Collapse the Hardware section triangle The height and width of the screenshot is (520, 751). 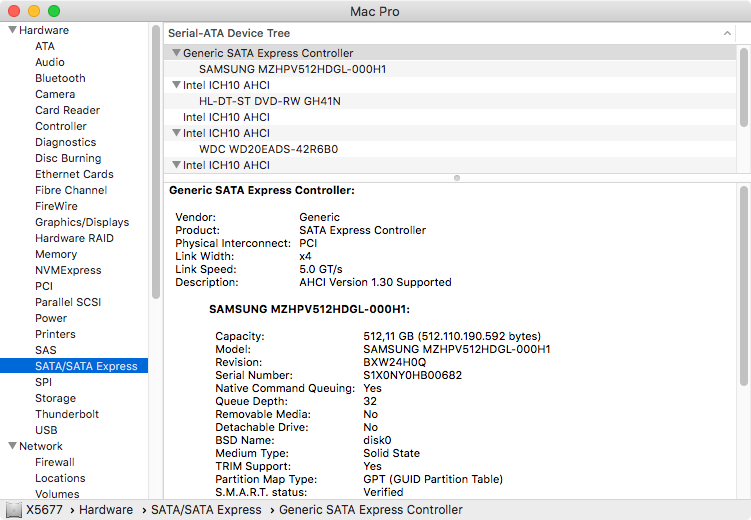pyautogui.click(x=13, y=30)
